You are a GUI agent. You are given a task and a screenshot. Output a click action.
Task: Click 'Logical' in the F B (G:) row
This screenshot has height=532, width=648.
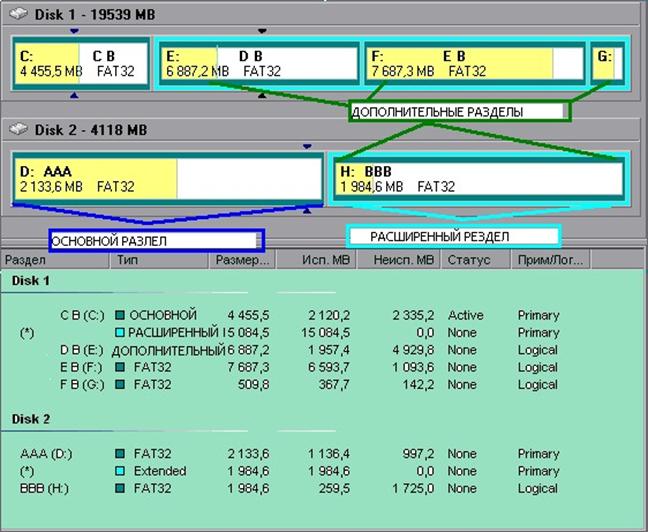click(538, 384)
